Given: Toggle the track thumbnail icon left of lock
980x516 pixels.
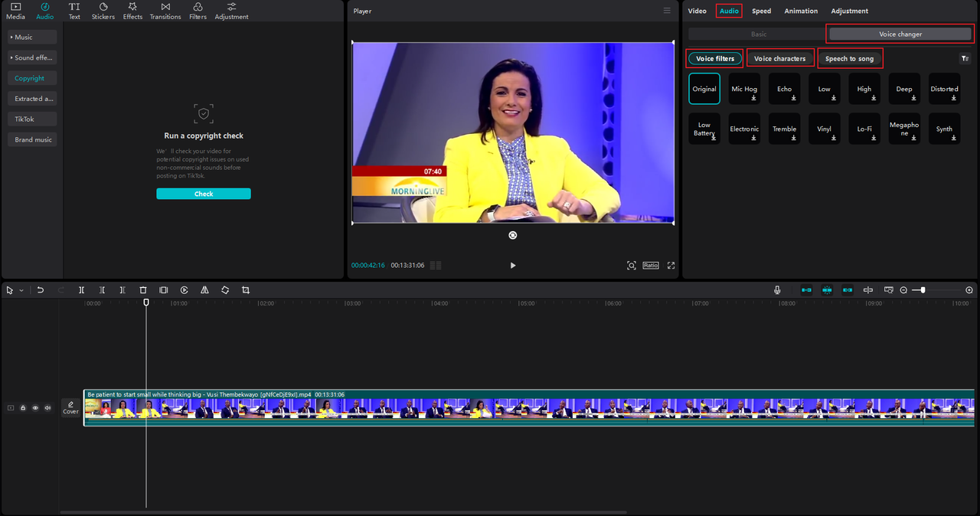Looking at the screenshot, I should point(11,408).
